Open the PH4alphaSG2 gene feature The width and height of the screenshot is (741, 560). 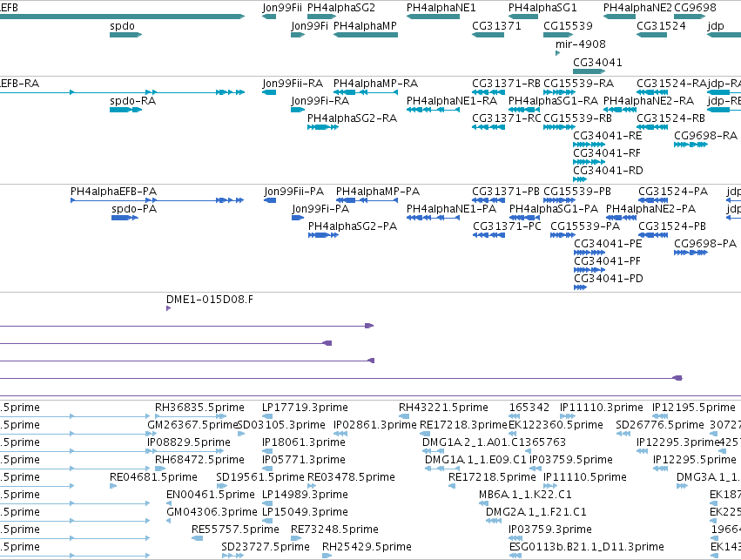pyautogui.click(x=322, y=17)
